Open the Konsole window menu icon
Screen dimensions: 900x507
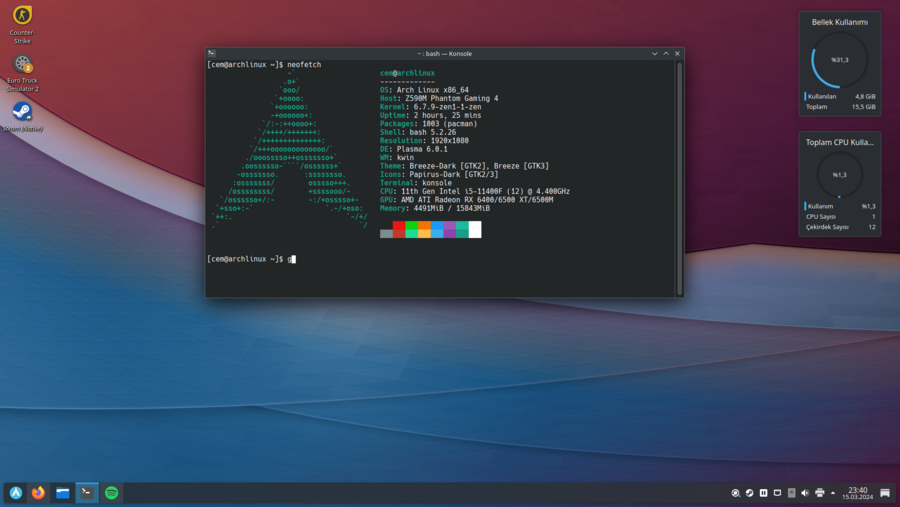pos(212,53)
